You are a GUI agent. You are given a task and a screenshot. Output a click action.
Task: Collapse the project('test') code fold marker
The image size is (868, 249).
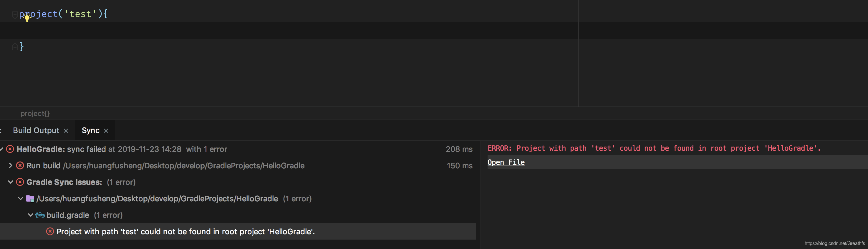(x=14, y=14)
